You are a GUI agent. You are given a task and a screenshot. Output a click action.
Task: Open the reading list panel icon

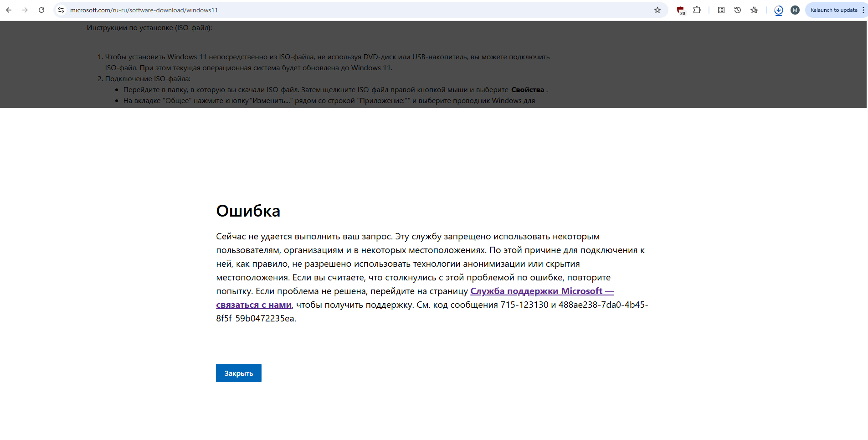pos(721,10)
